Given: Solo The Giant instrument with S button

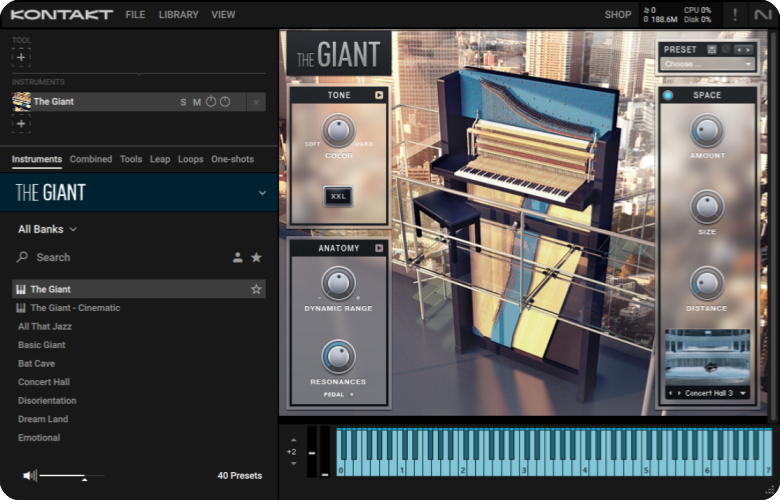Looking at the screenshot, I should [x=183, y=102].
